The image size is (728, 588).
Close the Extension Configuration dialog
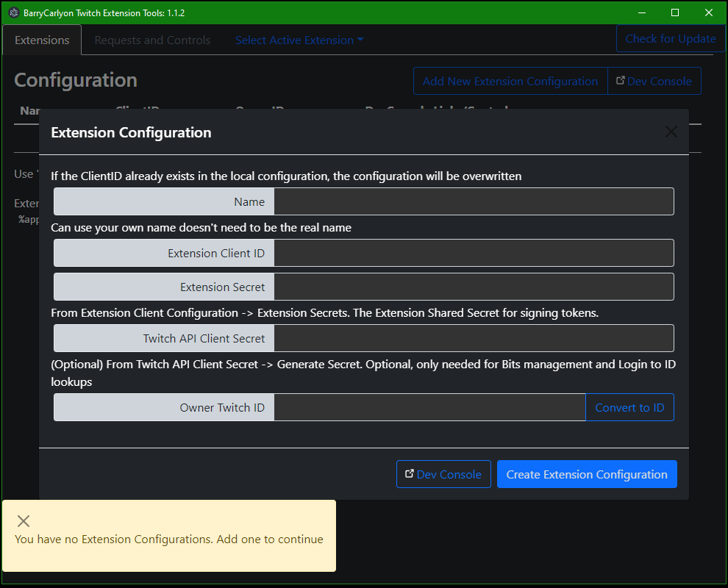[671, 132]
